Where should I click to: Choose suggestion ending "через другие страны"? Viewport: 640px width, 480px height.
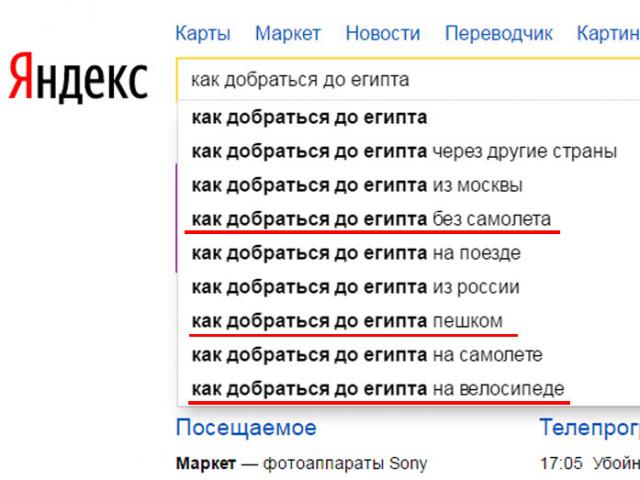tap(404, 151)
